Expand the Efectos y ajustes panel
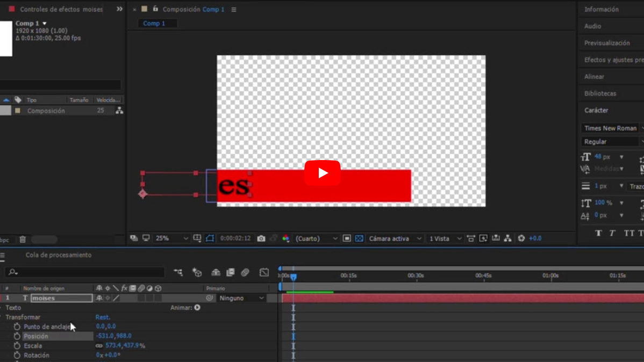The image size is (644, 362). tap(614, 60)
